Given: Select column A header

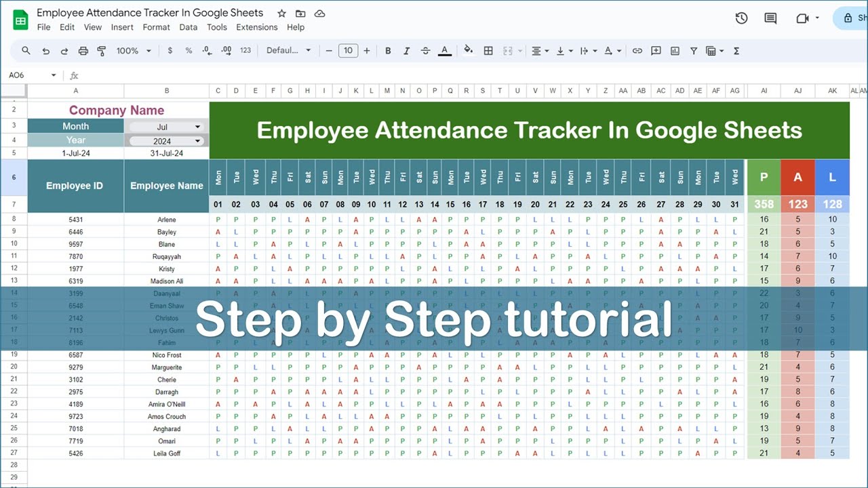Looking at the screenshot, I should tap(75, 91).
